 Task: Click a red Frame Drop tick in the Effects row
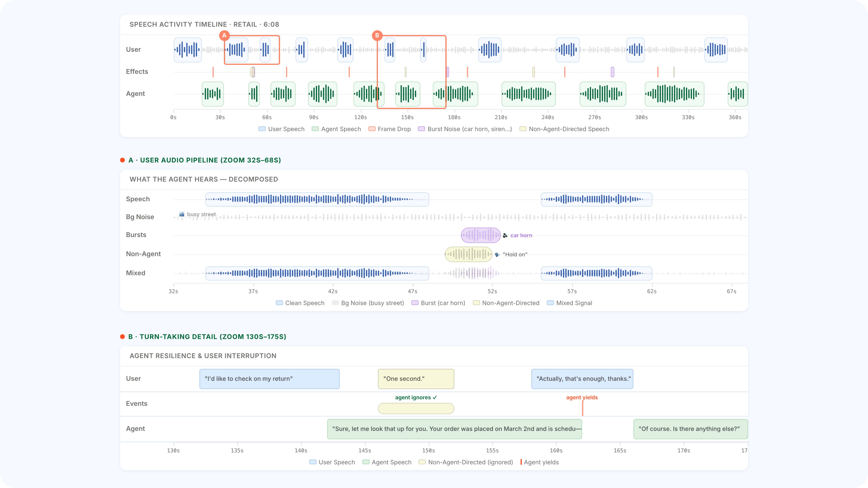click(x=213, y=72)
